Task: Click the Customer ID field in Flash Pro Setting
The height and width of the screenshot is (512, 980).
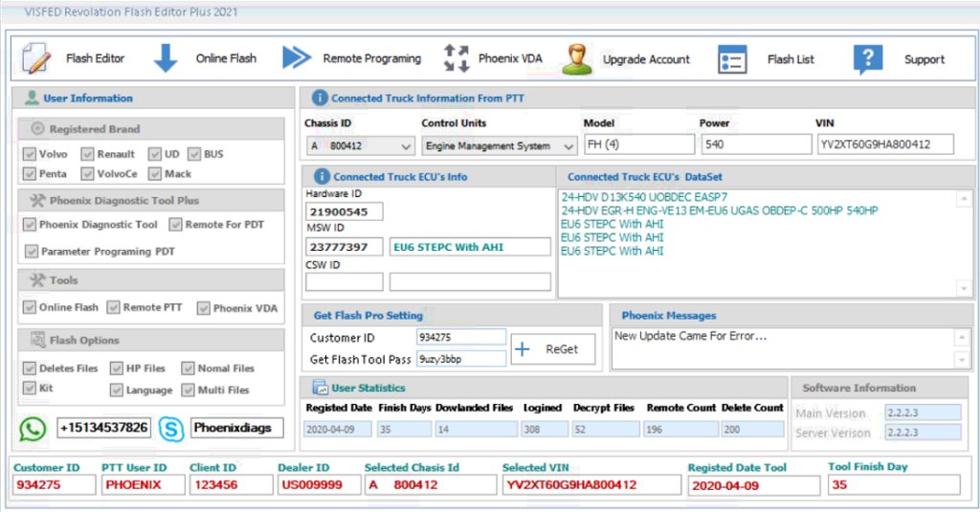Action: click(461, 337)
